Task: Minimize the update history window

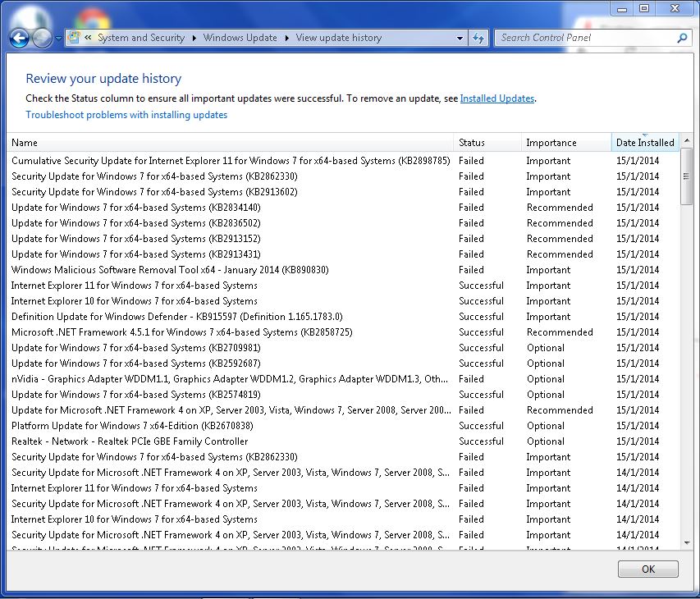Action: [622, 9]
